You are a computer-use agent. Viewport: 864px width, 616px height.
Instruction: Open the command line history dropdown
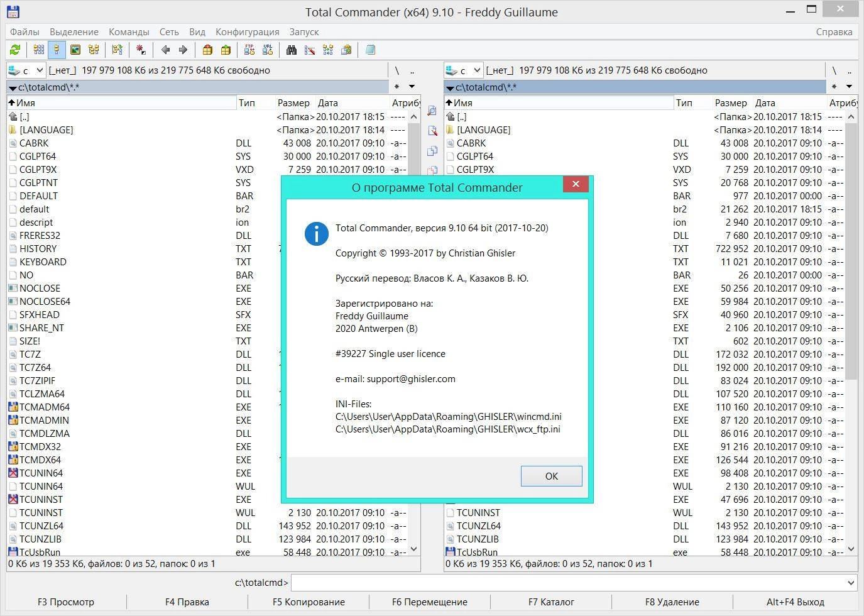point(851,583)
